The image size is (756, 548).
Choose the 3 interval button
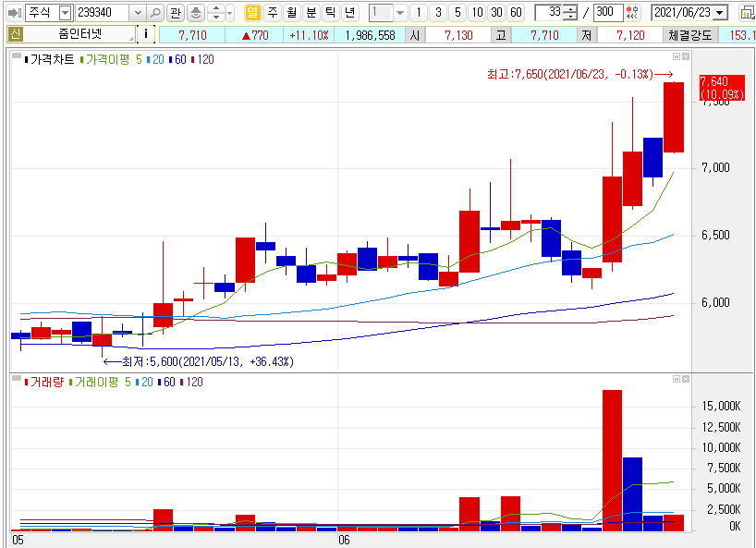coord(438,13)
